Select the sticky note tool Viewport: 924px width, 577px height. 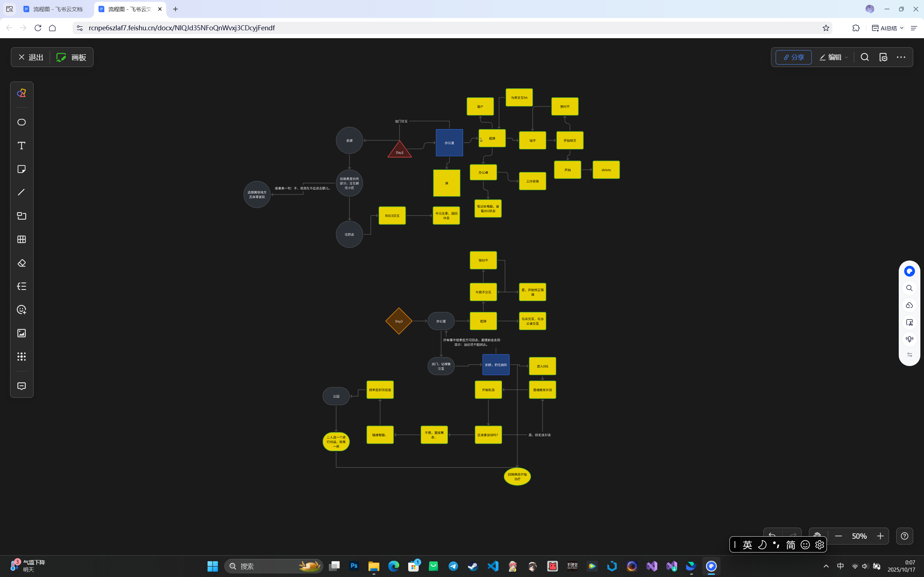coord(21,169)
